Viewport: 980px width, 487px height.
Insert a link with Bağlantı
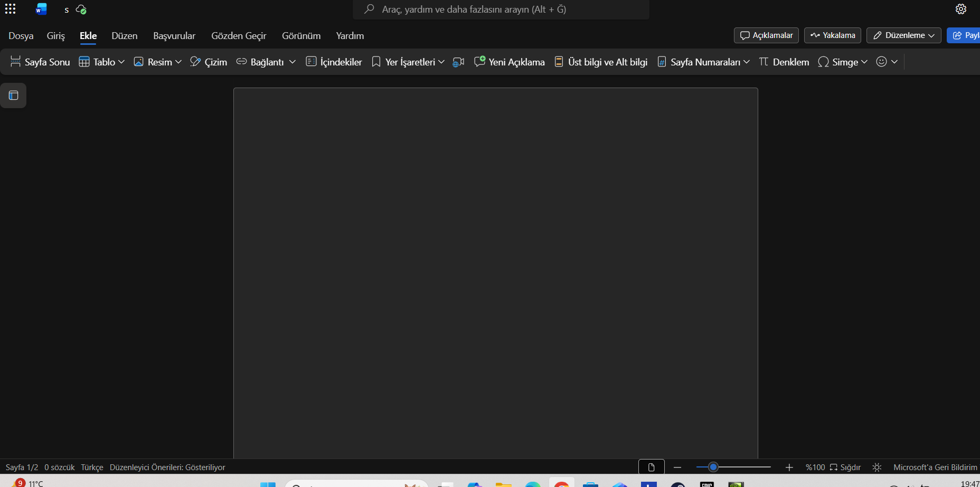260,62
